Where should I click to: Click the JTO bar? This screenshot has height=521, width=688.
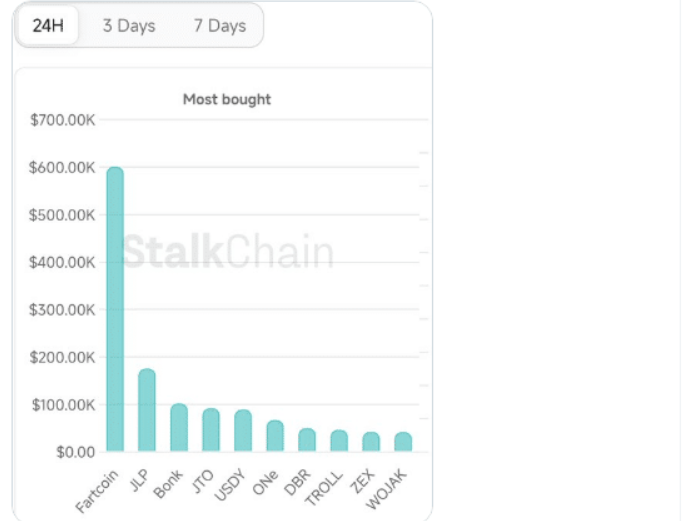point(211,430)
